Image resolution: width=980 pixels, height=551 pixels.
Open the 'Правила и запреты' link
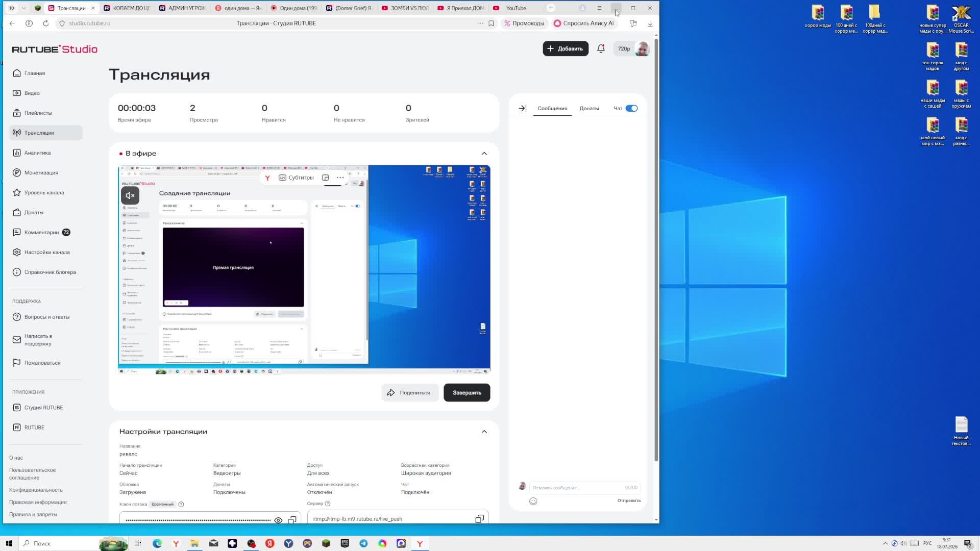click(33, 514)
